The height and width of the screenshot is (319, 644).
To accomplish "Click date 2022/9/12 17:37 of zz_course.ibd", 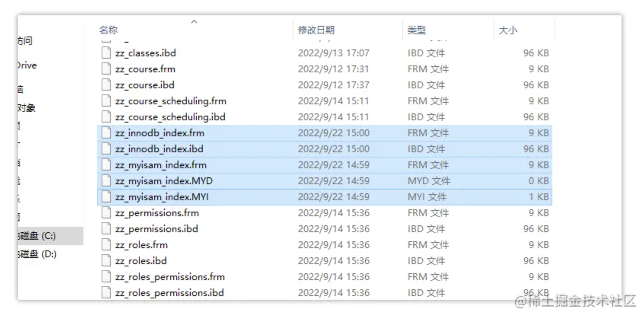I will click(x=333, y=85).
